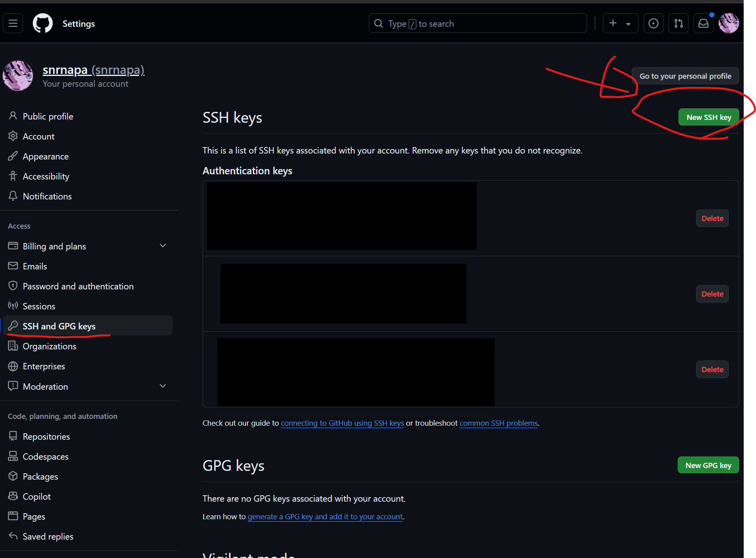Click the Enterprises globe icon
Image resolution: width=756 pixels, height=558 pixels.
(x=13, y=366)
